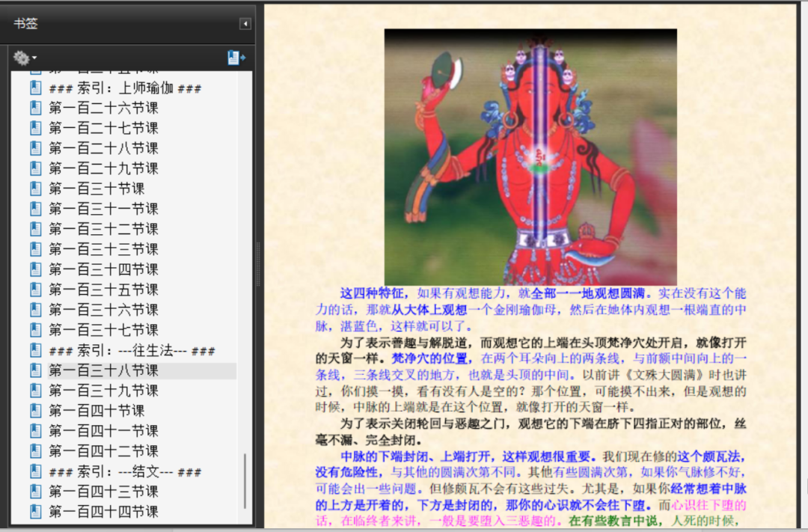Select bookmark 第一百二十八节课

click(x=103, y=148)
